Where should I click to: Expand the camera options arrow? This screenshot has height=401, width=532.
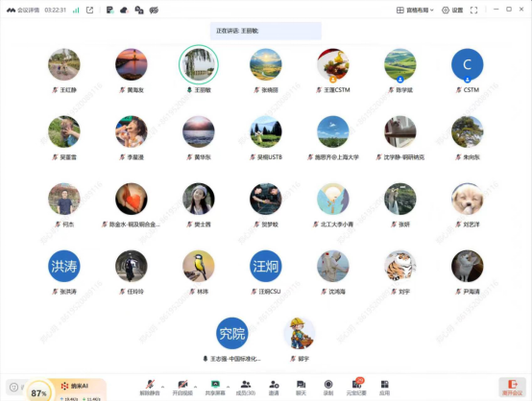click(x=196, y=387)
